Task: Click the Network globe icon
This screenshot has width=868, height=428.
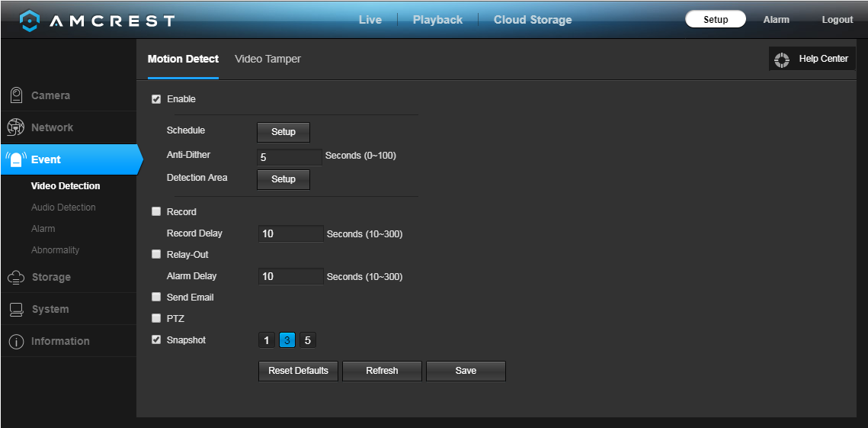Action: point(16,127)
